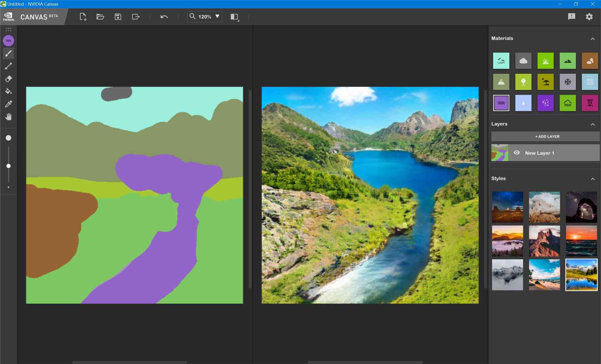Viewport: 601px width, 364px height.
Task: Select the Eraser tool in sidebar
Action: click(x=9, y=79)
